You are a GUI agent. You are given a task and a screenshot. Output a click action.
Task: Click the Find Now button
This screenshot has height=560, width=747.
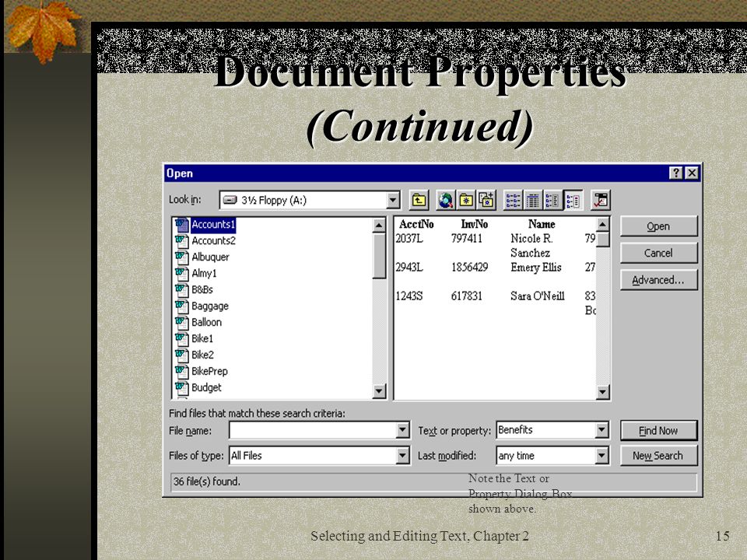pos(658,430)
